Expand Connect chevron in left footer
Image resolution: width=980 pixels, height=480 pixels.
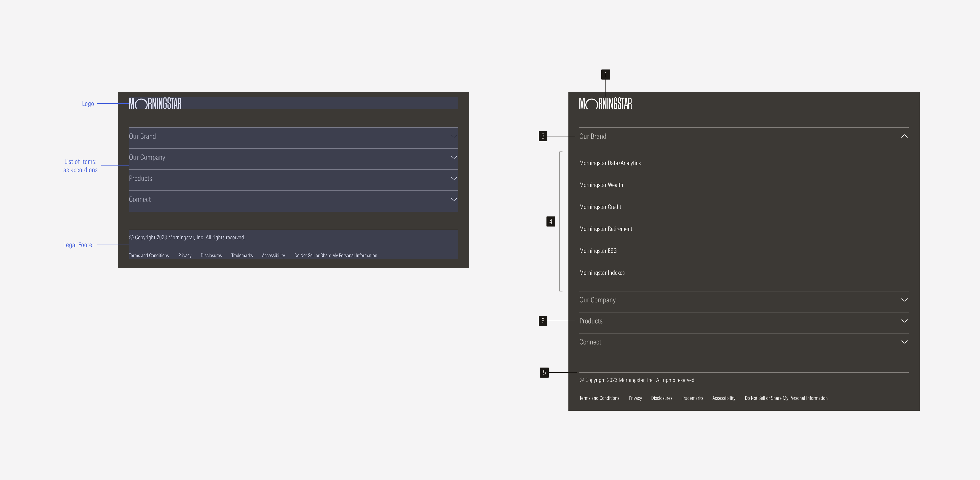454,199
